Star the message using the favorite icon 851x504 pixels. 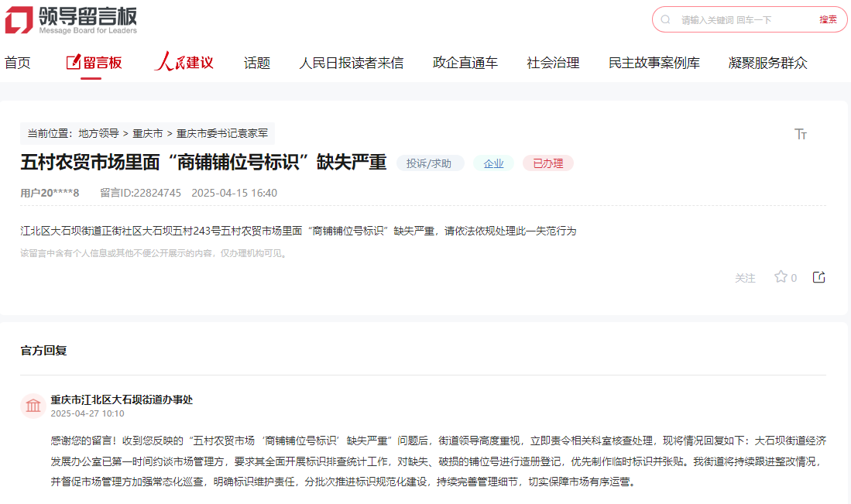pos(780,276)
